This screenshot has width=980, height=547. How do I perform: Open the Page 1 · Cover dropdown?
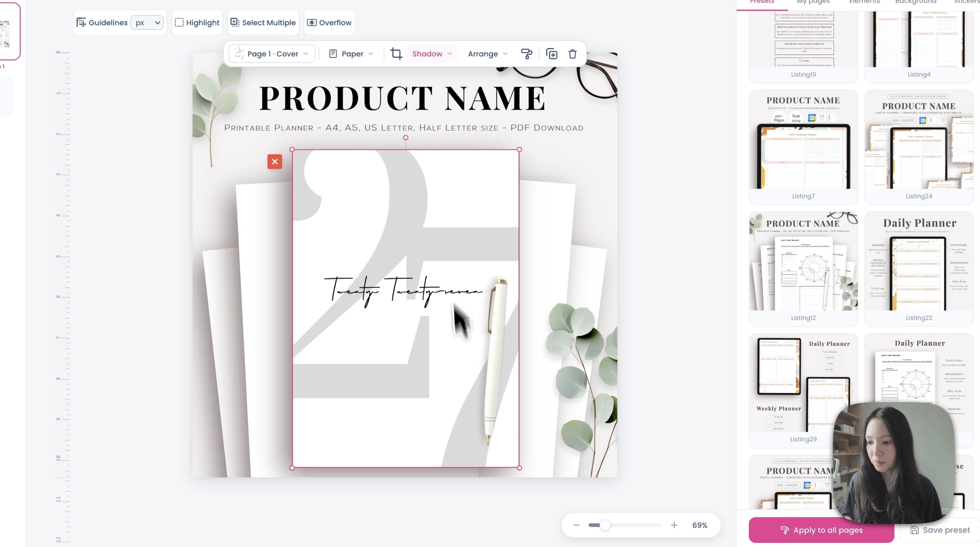point(272,54)
